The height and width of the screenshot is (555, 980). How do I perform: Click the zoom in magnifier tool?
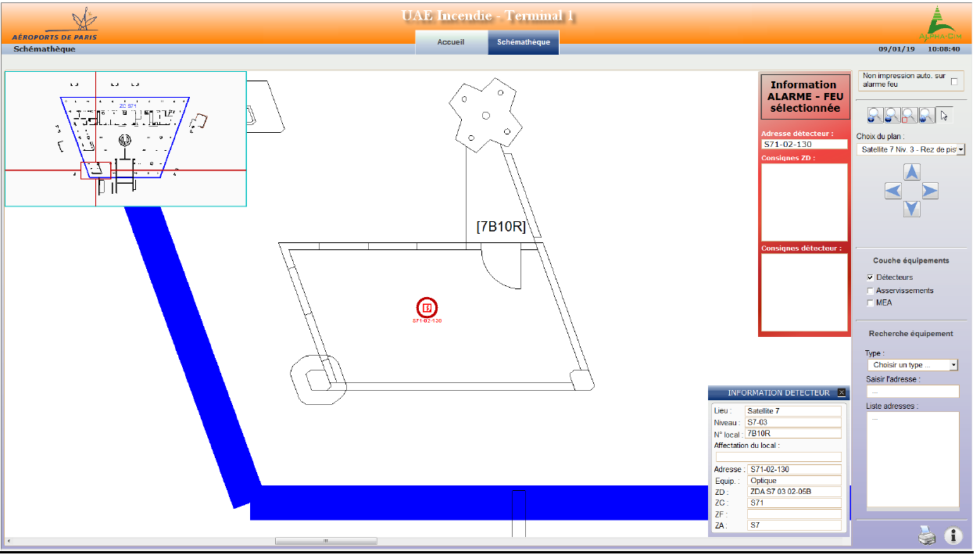coord(875,116)
